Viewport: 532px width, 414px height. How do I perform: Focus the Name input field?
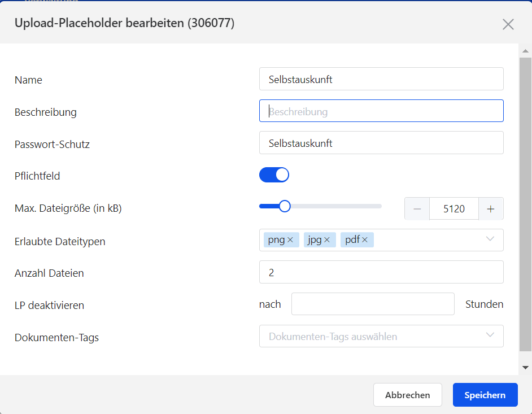[381, 79]
